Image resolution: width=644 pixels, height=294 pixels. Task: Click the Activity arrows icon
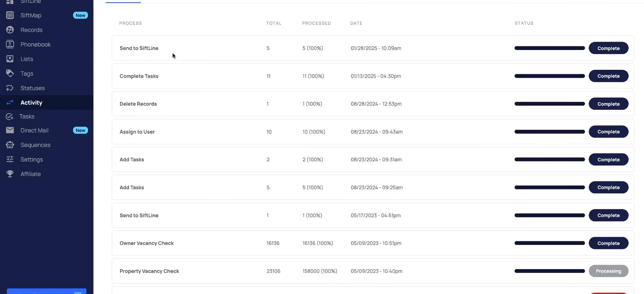click(x=10, y=102)
